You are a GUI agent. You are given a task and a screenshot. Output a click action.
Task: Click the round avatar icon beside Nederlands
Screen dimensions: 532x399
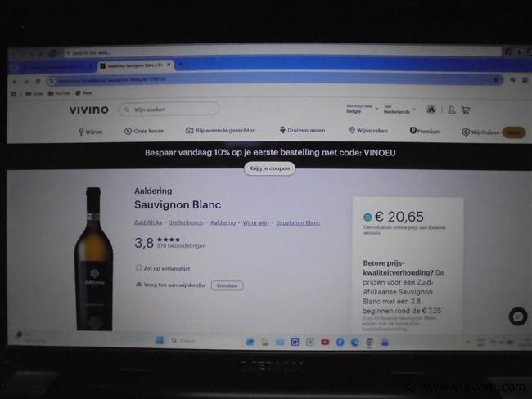431,110
